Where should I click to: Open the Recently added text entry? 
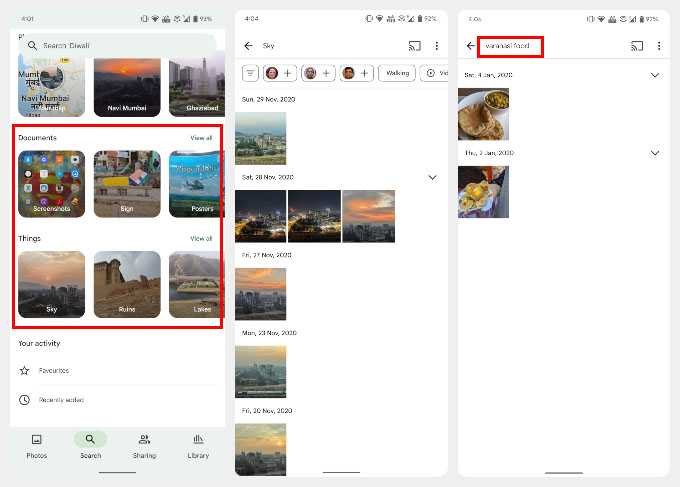(61, 400)
